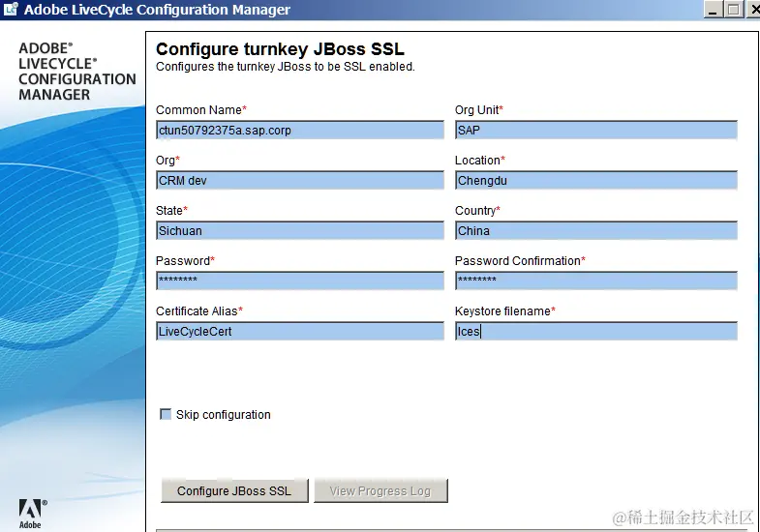Focus the Org field with CRM dev
Image resolution: width=760 pixels, height=532 pixels.
300,181
